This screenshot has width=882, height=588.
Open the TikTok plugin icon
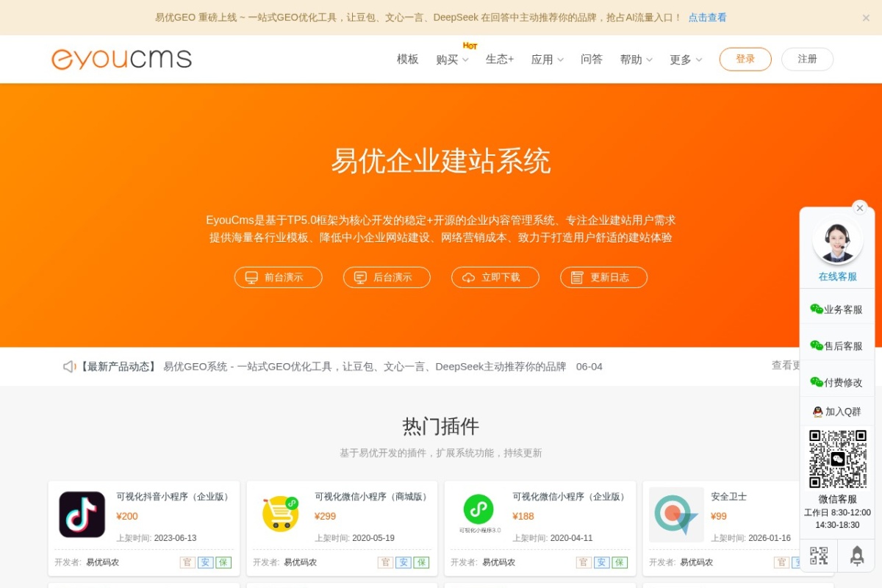82,514
